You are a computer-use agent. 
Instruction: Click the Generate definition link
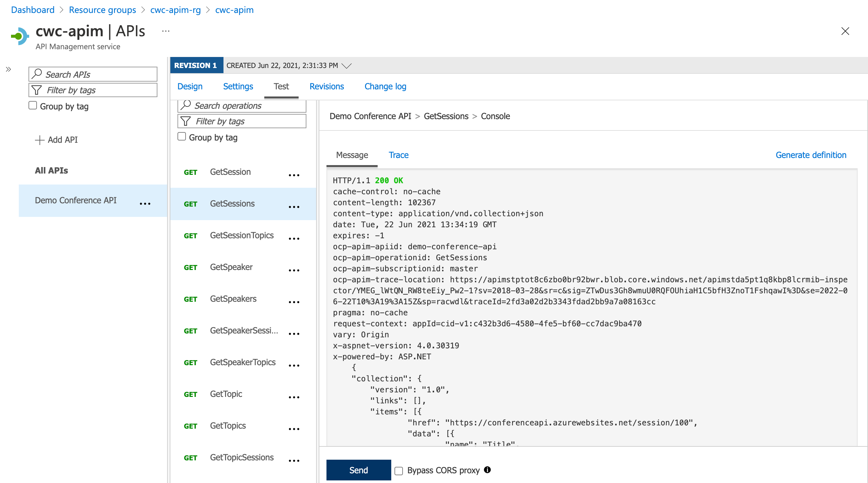811,155
